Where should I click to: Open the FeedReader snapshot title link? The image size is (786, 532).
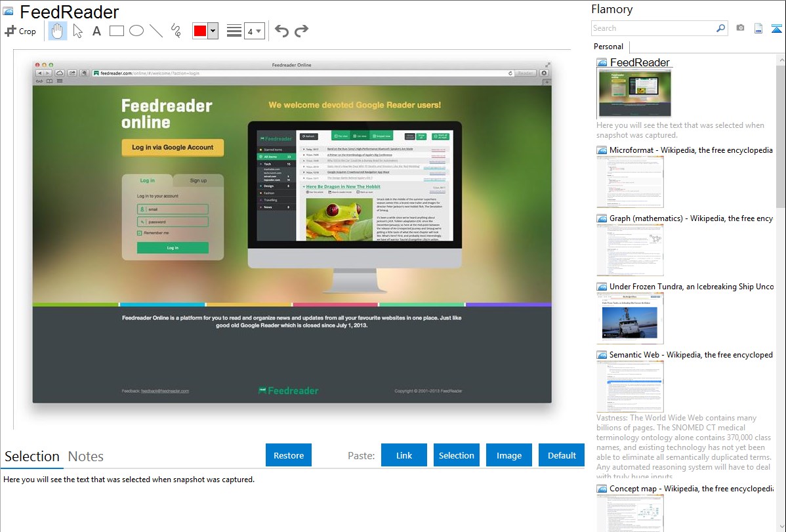pyautogui.click(x=640, y=63)
